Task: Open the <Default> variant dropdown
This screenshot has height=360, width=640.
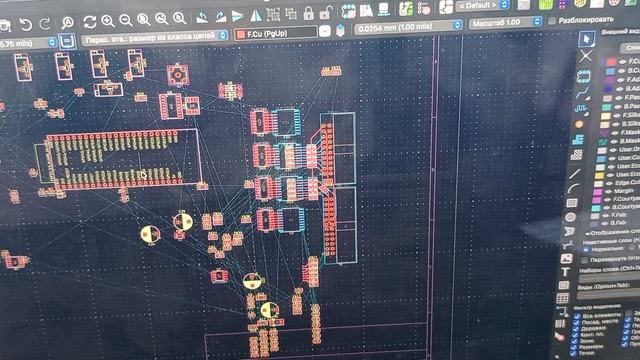Action: click(483, 6)
